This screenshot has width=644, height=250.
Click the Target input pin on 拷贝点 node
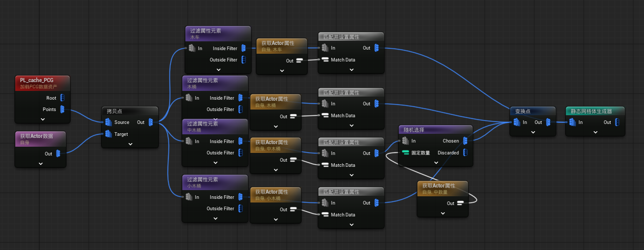(x=108, y=134)
